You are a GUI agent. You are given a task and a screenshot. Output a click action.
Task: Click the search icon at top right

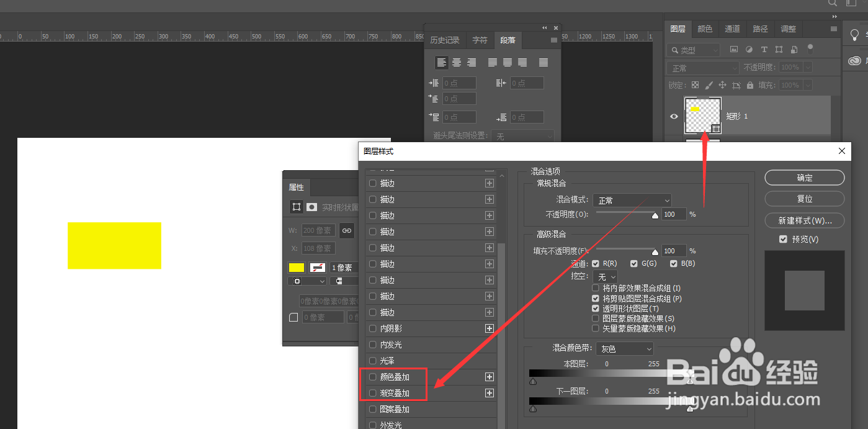(x=832, y=3)
